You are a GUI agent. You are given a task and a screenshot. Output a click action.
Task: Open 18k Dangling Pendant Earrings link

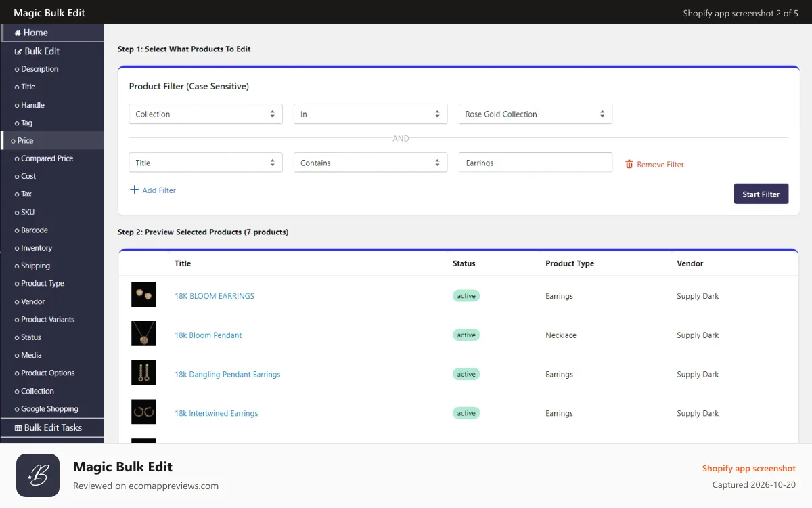227,375
